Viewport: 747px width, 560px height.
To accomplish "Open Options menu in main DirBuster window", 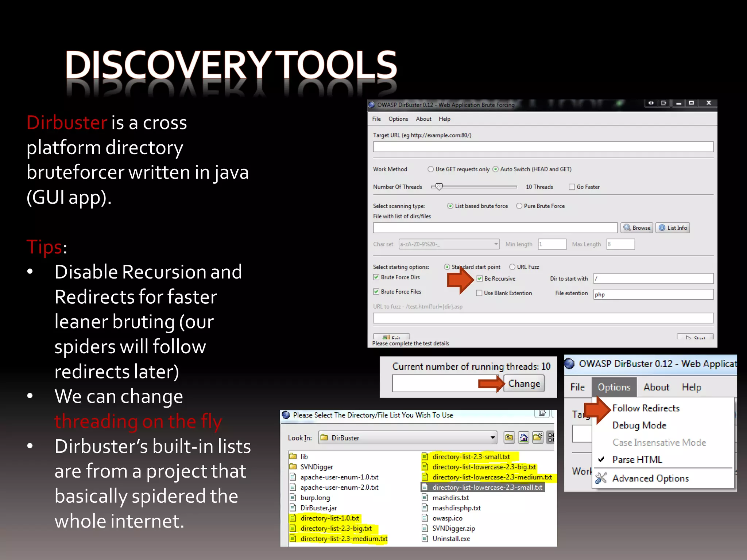I will tap(398, 119).
